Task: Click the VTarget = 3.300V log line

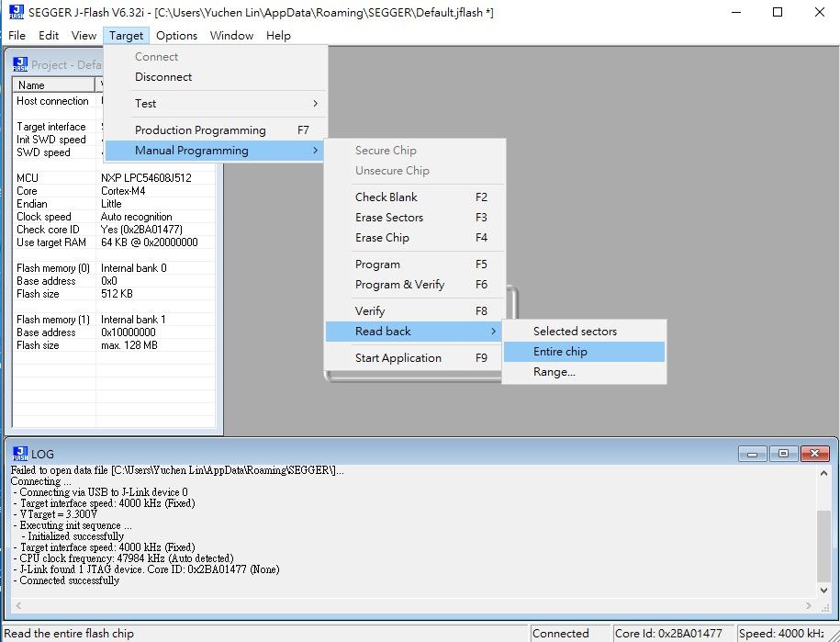Action: pos(55,514)
